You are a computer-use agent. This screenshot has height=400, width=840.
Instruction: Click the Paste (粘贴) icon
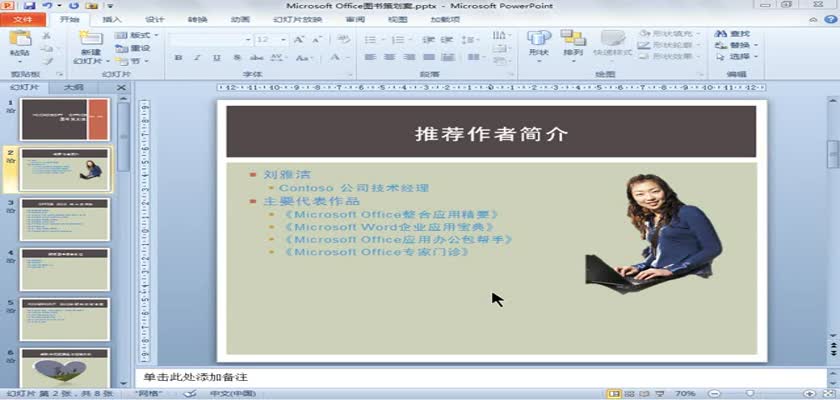[x=20, y=39]
